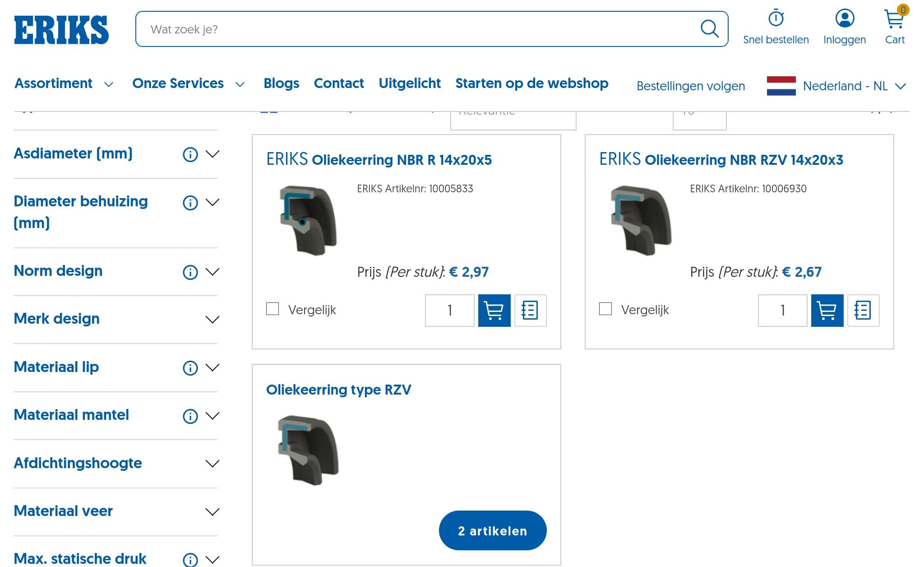Expand the Max. statische druk filter

click(x=212, y=560)
